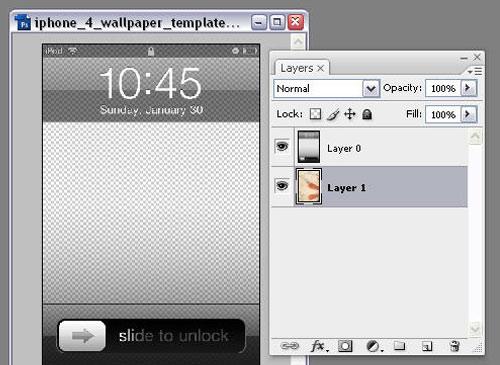
Task: Toggle lock transparent pixels
Action: [x=315, y=114]
